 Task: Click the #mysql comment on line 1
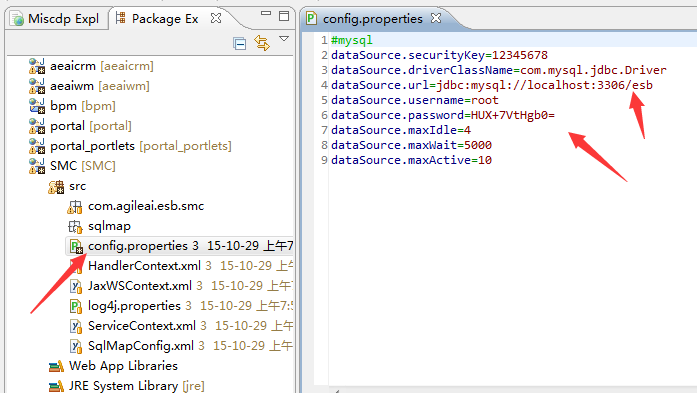352,40
